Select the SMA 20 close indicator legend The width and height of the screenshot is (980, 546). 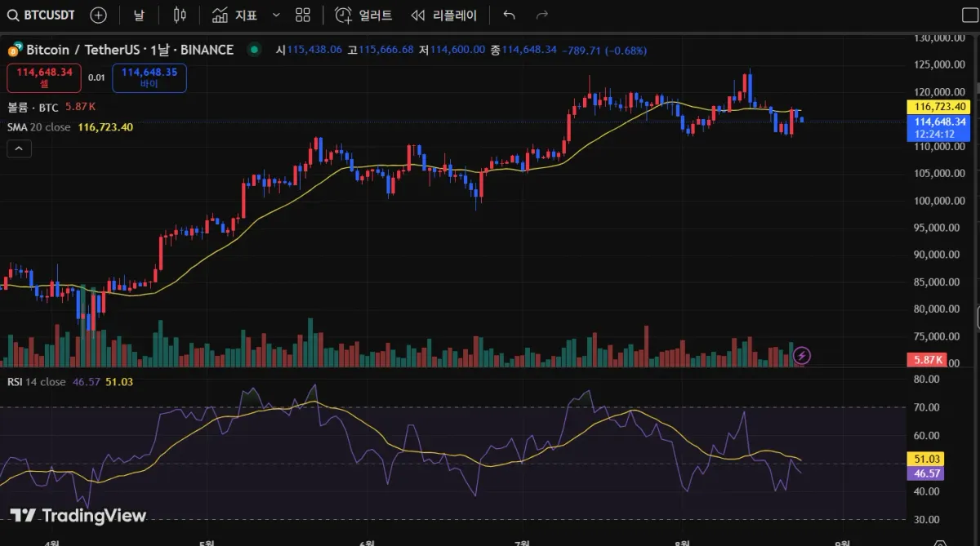(38, 127)
